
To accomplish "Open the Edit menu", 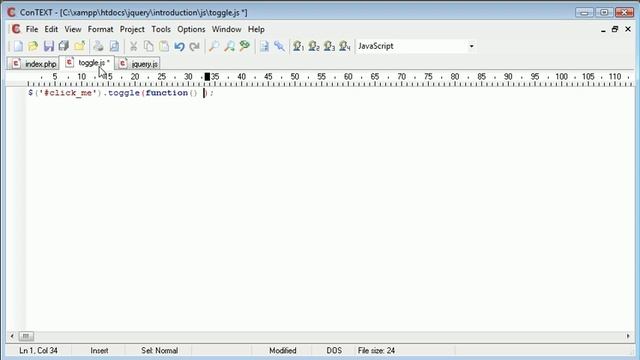I will point(51,29).
